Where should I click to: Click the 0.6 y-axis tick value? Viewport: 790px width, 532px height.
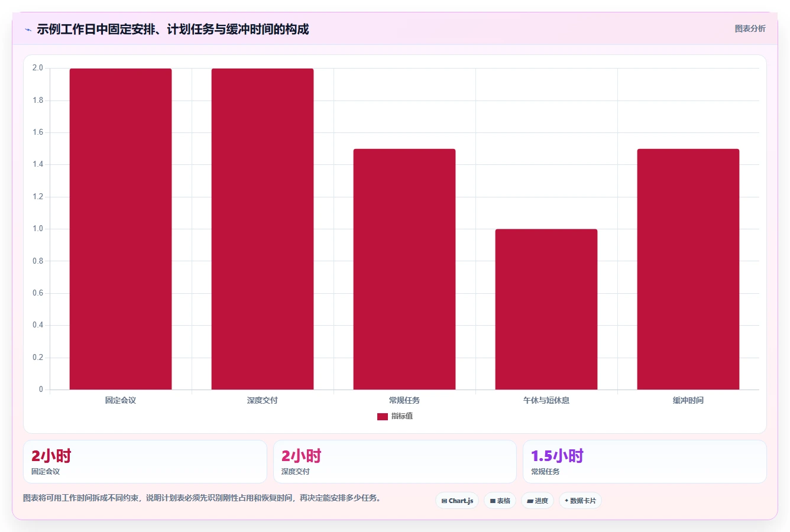point(38,293)
